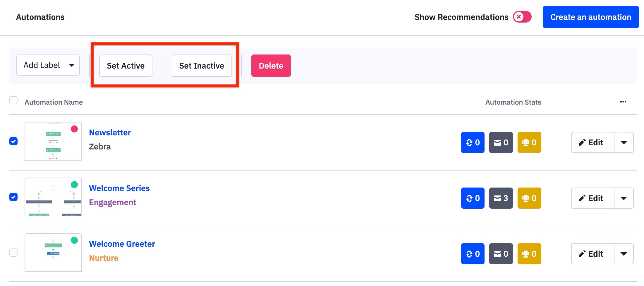Open the Welcome Greeter workflow thumbnail
Viewport: 644px width, 286px height.
coord(53,253)
